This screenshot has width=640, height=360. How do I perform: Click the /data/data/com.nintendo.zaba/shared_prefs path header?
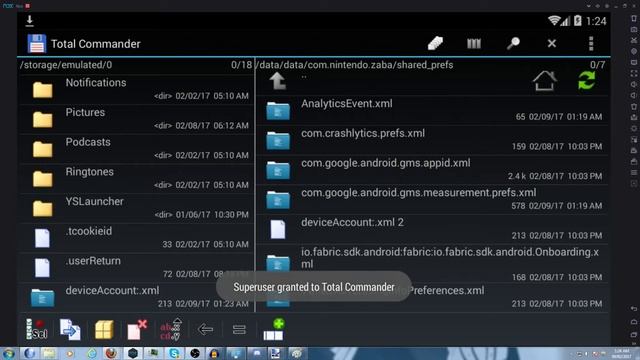pyautogui.click(x=354, y=65)
